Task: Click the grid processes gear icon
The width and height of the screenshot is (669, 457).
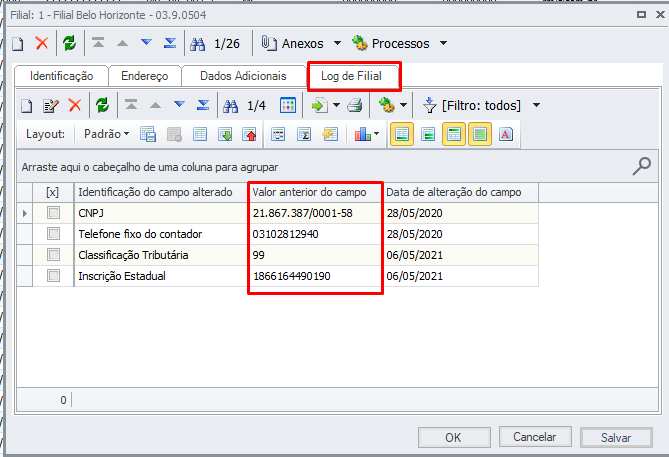Action: click(x=387, y=105)
